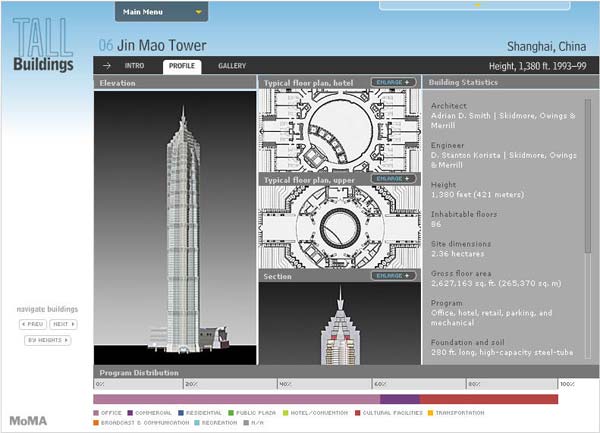
Task: Click the Gross floor area value
Action: 496,283
